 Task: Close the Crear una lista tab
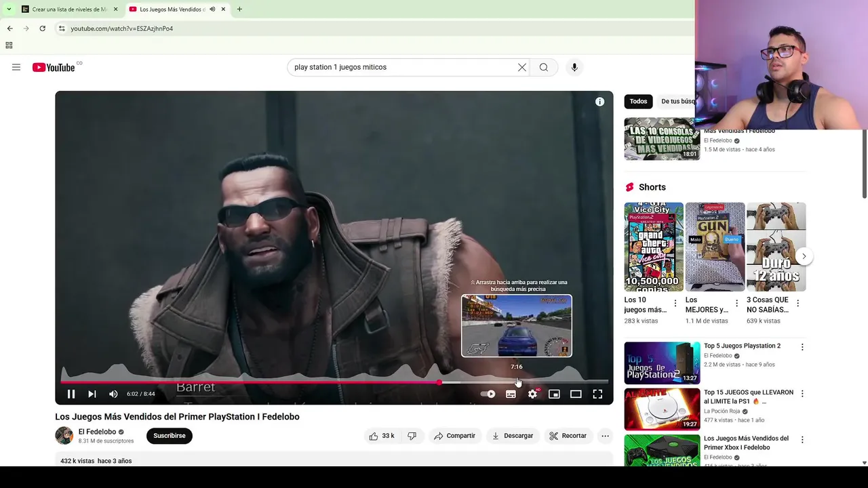coord(115,9)
